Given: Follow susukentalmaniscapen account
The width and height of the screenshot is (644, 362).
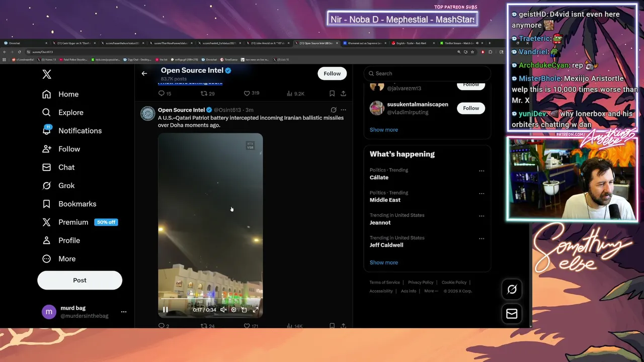Looking at the screenshot, I should [471, 108].
